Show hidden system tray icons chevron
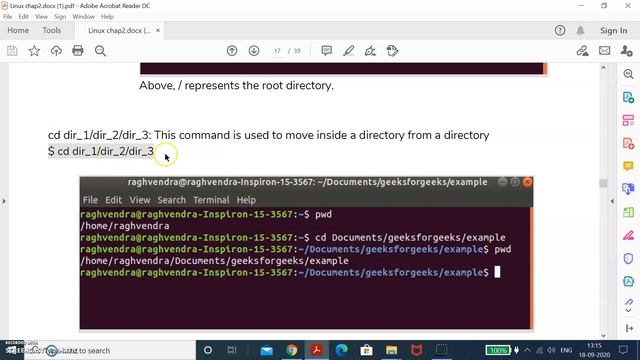Screen dimensions: 640x360 (527, 350)
